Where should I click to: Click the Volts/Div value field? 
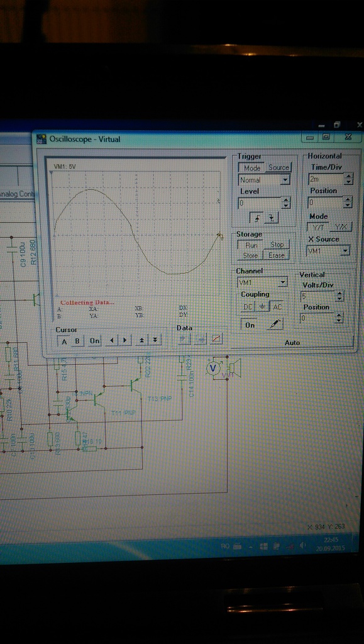317,296
